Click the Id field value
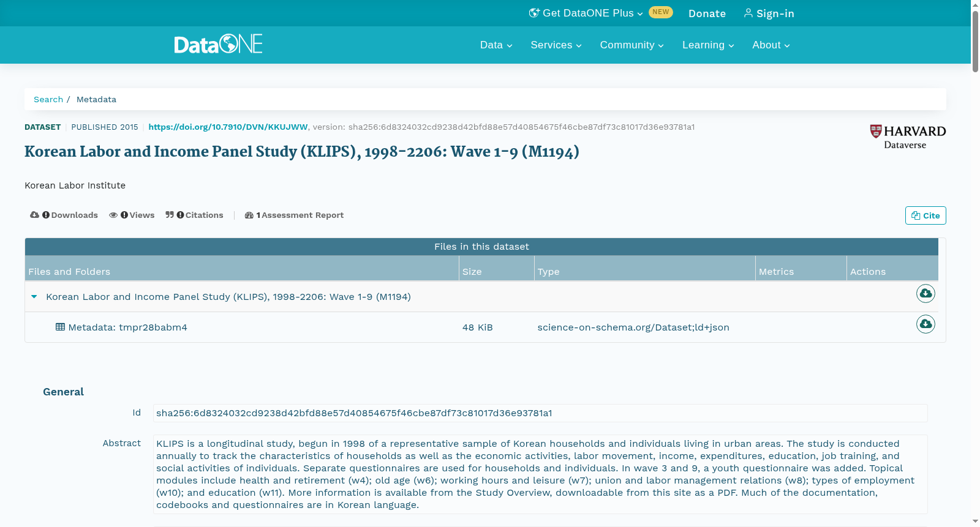Screen dimensions: 980x527 (540, 413)
